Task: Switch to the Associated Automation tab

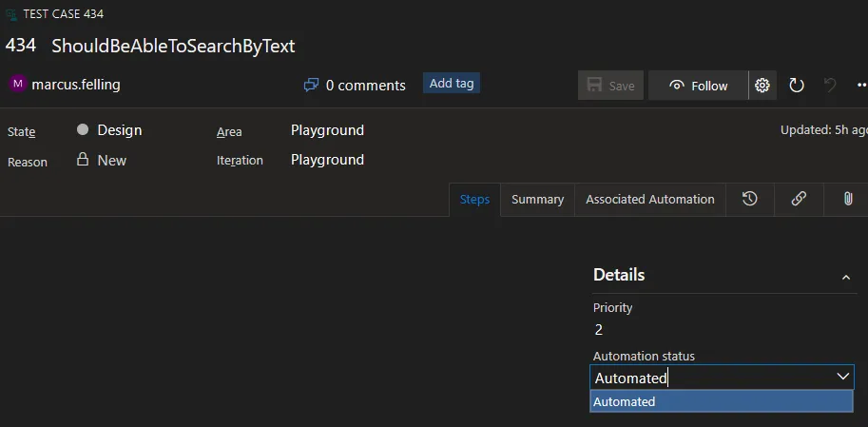Action: point(649,200)
